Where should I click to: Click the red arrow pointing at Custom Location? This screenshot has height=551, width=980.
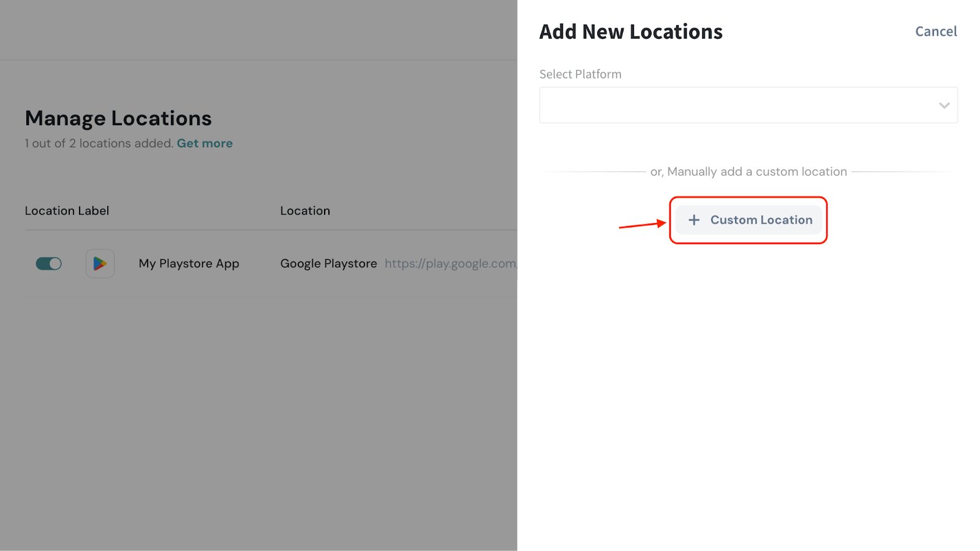642,225
